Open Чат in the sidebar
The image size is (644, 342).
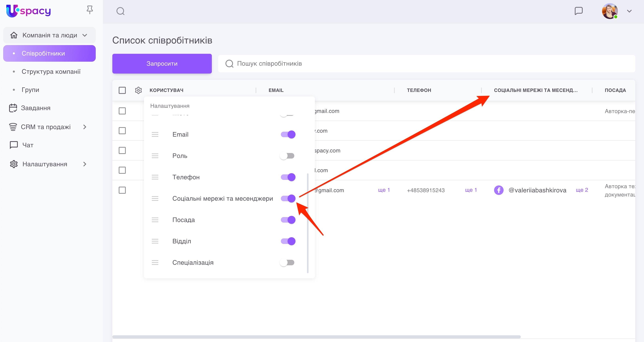click(28, 145)
